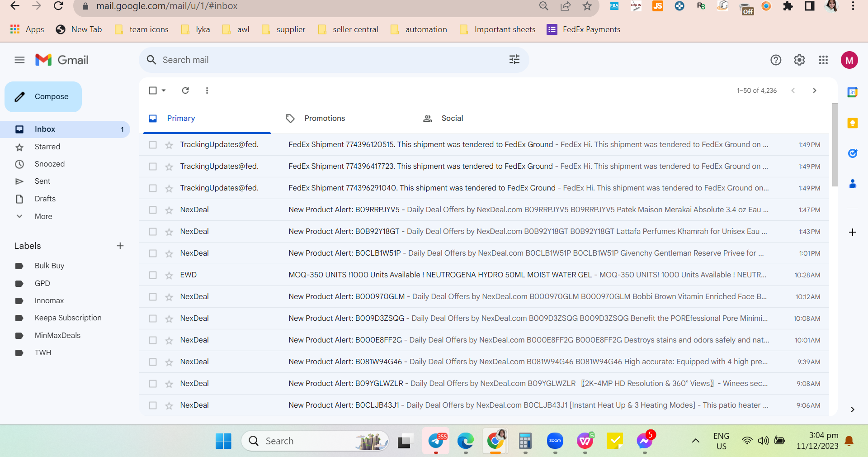Select NexDeal B000970GLM email checkbox
Image resolution: width=868 pixels, height=457 pixels.
click(x=153, y=297)
